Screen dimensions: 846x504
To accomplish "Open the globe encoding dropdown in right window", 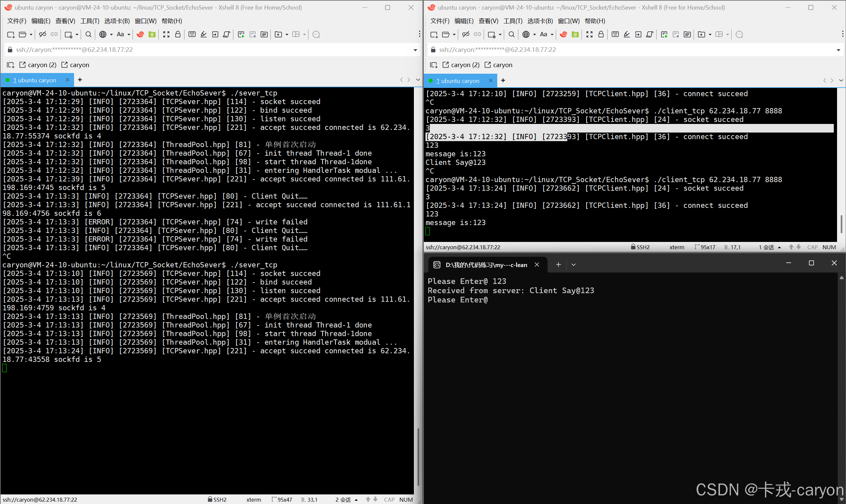I will pyautogui.click(x=534, y=35).
